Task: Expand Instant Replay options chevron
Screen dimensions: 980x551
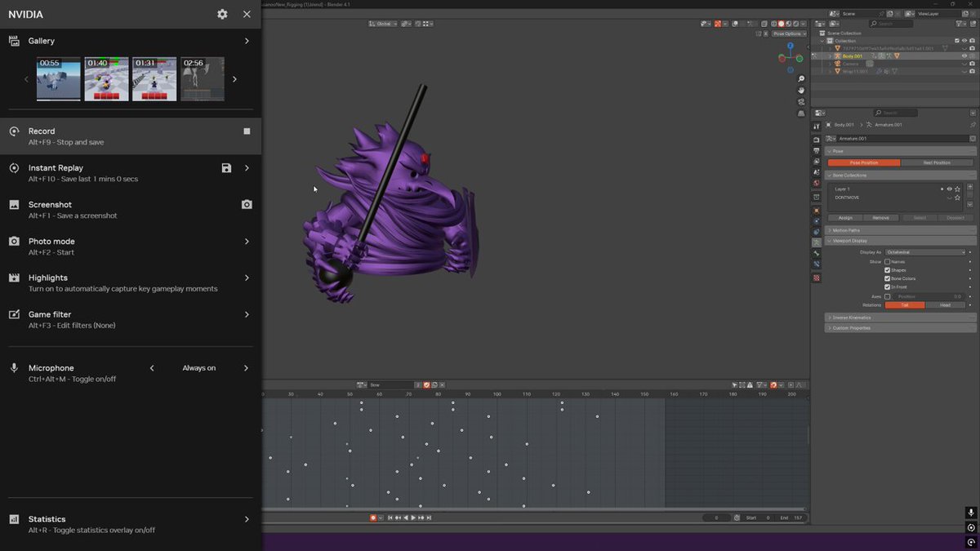Action: click(247, 168)
